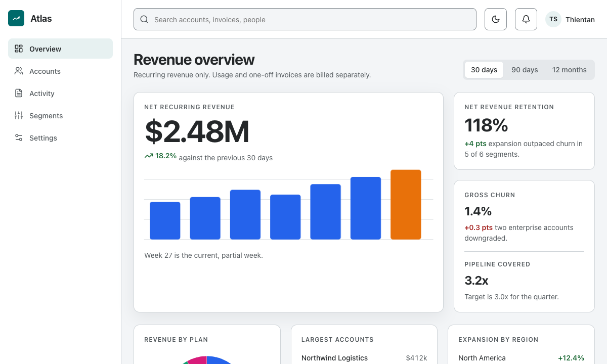Open the Overview page
Image resolution: width=607 pixels, height=364 pixels.
(60, 49)
